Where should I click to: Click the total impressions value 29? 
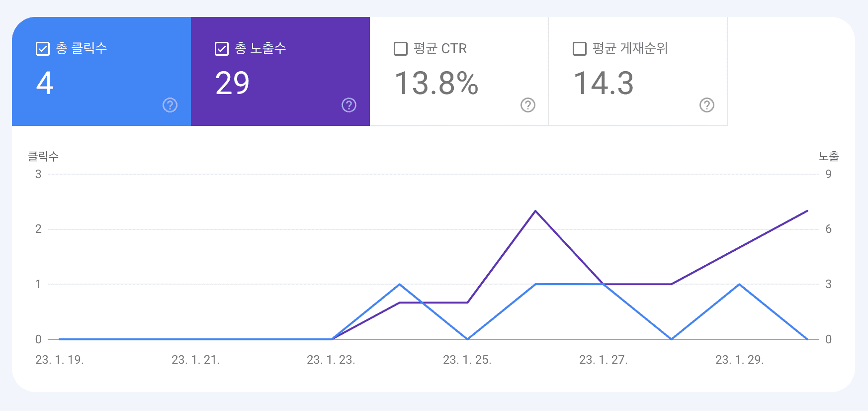(x=232, y=83)
